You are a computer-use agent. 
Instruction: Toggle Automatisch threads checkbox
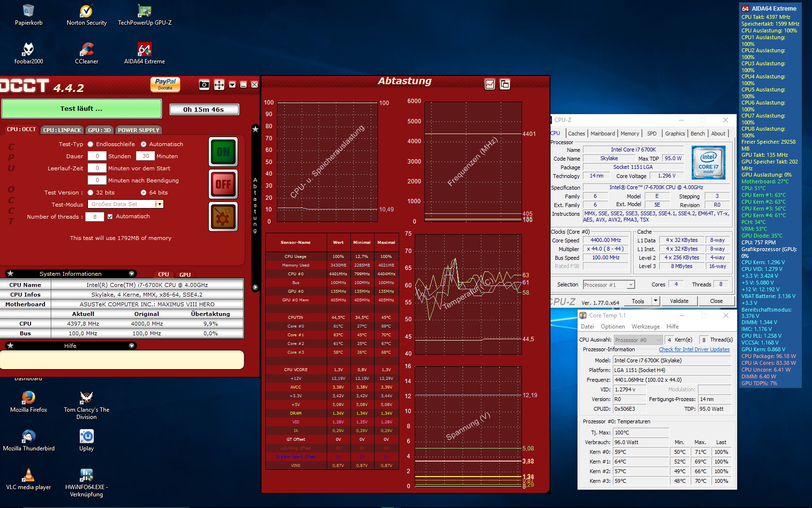click(x=110, y=217)
